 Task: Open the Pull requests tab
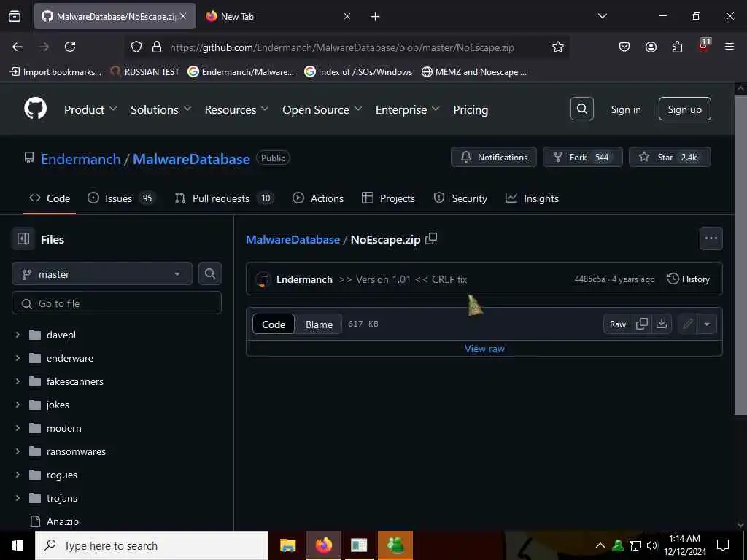tap(224, 198)
